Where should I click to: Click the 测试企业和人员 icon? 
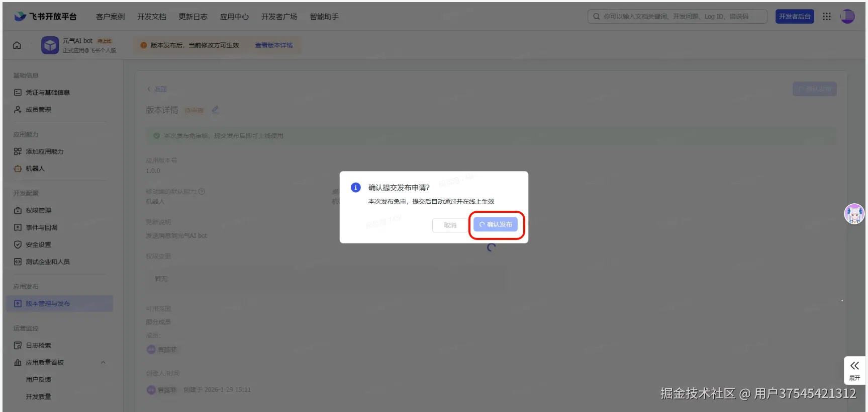click(x=18, y=262)
